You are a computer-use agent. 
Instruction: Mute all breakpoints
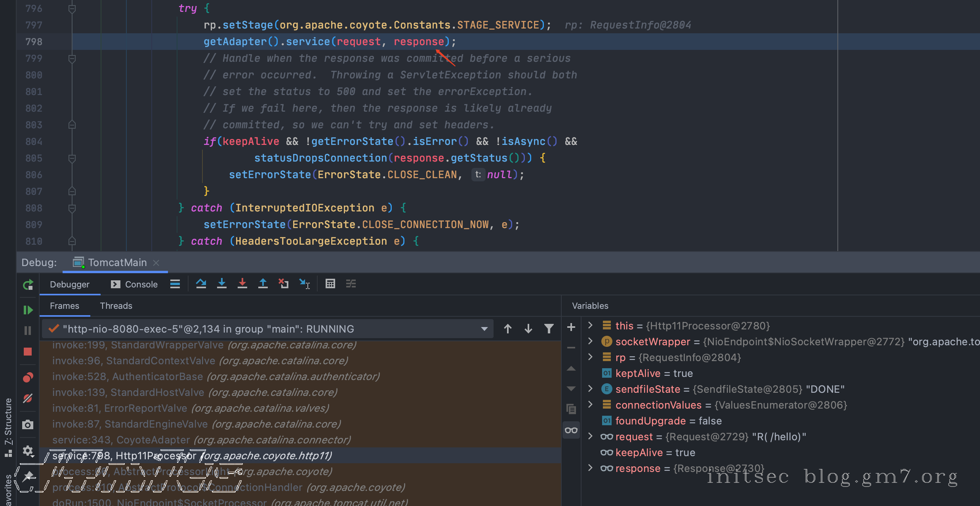(x=28, y=398)
